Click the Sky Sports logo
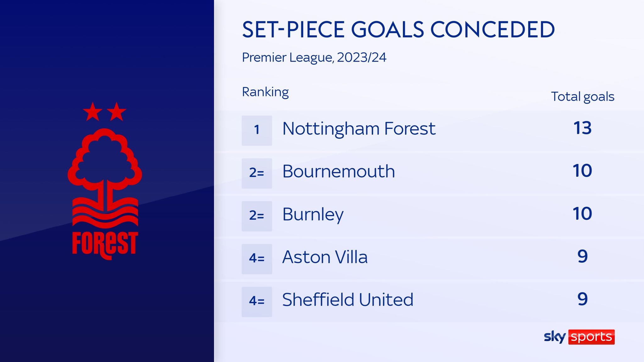Viewport: 644px width, 362px height. coord(579,337)
